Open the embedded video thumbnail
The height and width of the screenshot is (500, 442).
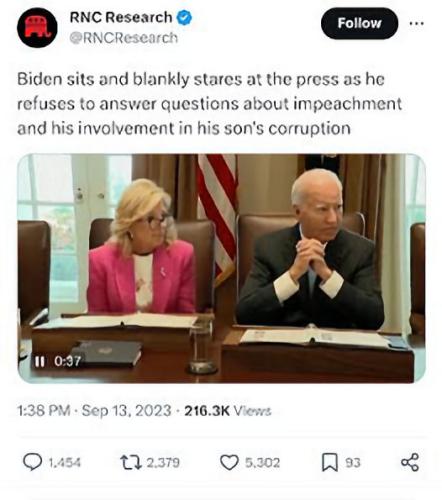click(x=221, y=268)
